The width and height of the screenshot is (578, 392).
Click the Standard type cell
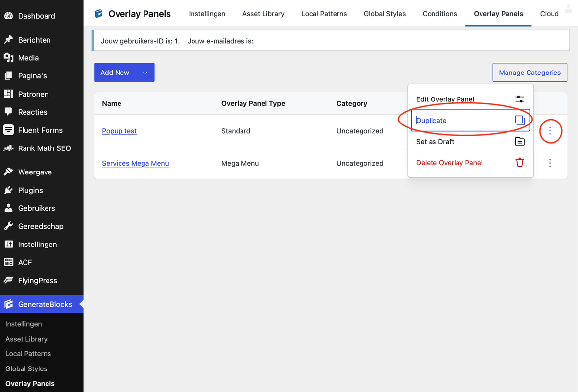click(x=236, y=131)
